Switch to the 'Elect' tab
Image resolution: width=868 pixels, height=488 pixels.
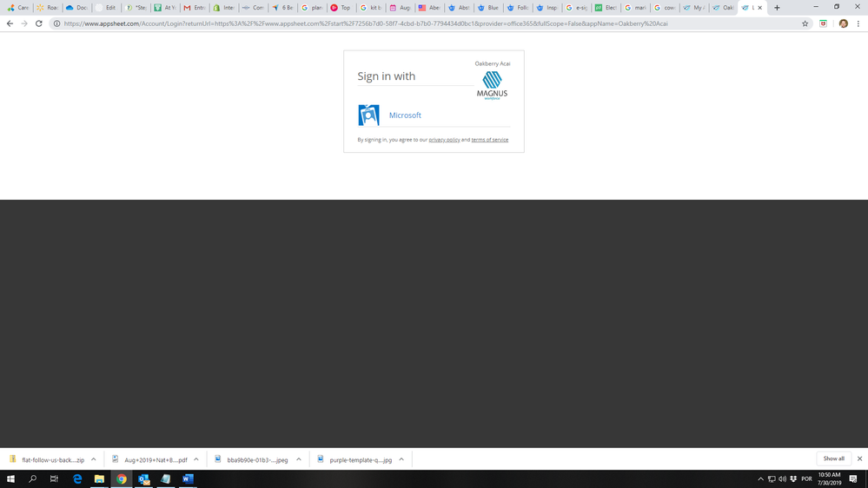(x=606, y=8)
